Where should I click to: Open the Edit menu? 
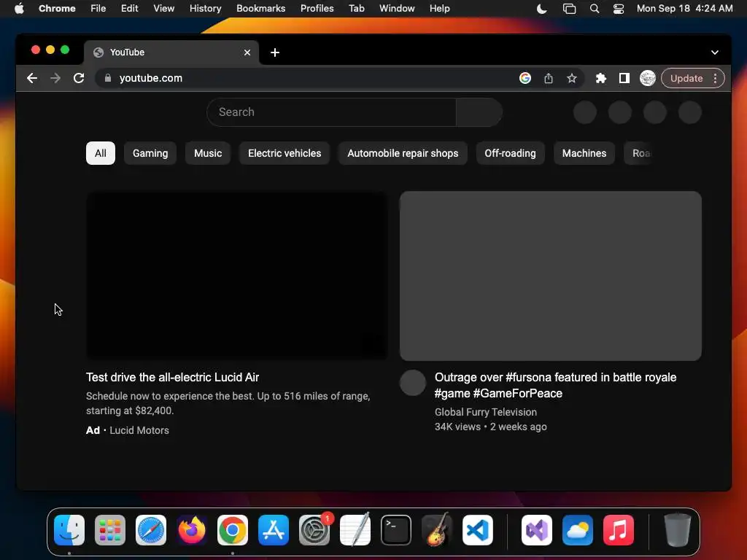(129, 8)
